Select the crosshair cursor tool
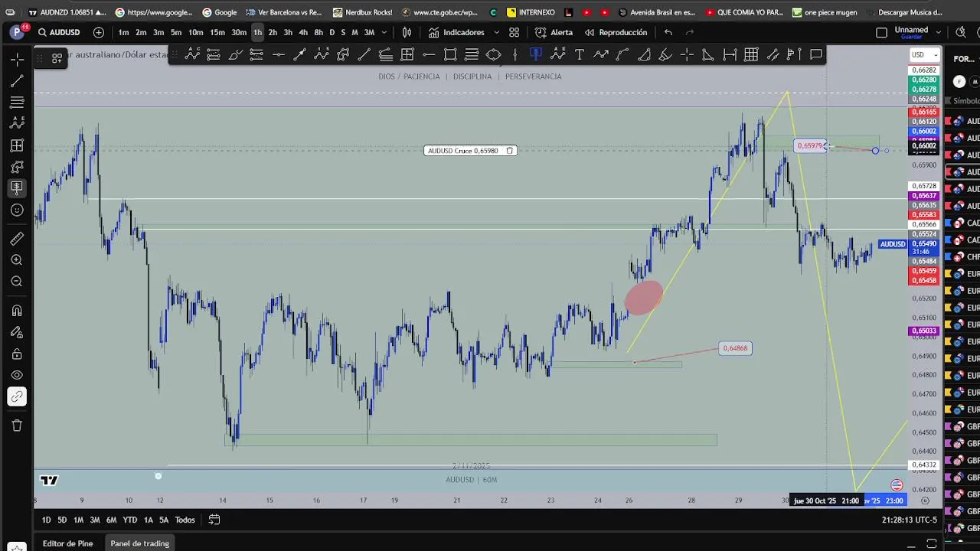 17,59
